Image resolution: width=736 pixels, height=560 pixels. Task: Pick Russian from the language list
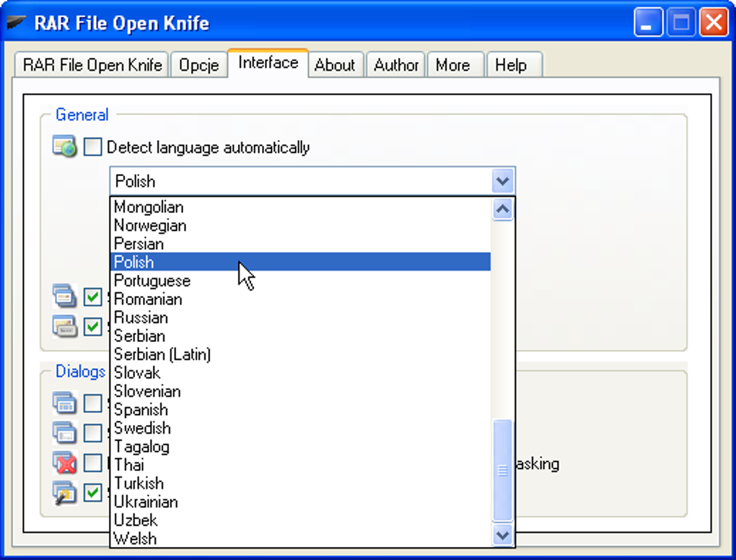[300, 318]
